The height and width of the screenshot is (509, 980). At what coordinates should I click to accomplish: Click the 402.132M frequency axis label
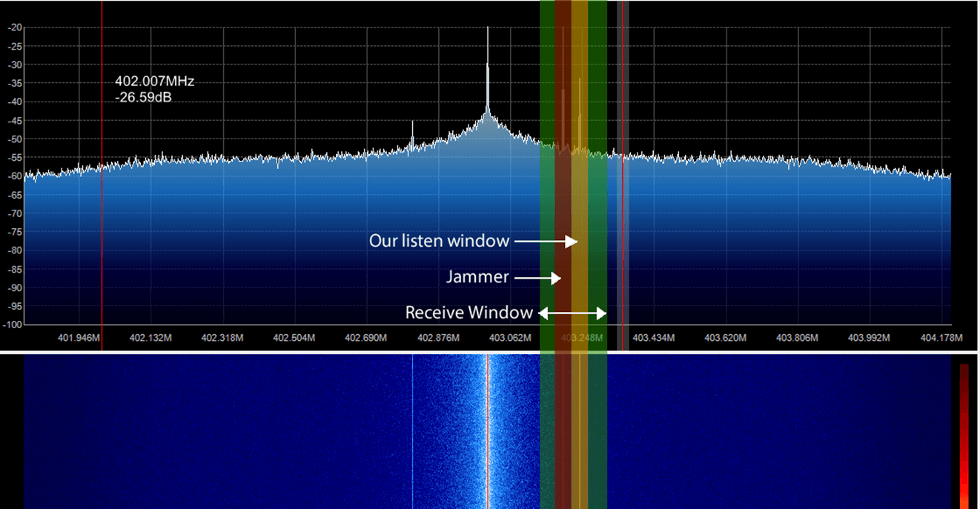pyautogui.click(x=150, y=338)
